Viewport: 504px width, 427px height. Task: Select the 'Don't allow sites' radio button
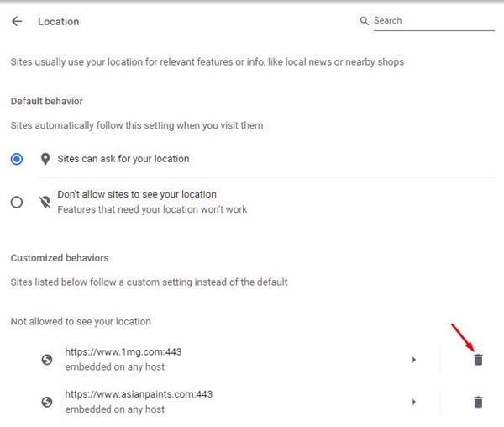pos(17,202)
